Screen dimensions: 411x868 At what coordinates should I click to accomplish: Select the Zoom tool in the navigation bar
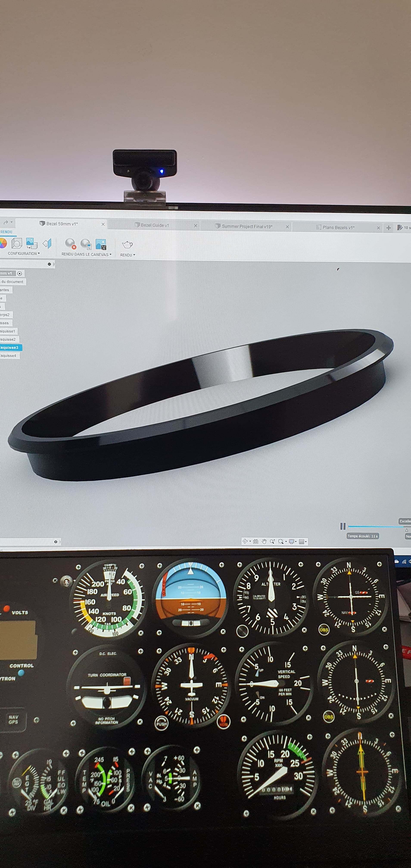click(272, 541)
